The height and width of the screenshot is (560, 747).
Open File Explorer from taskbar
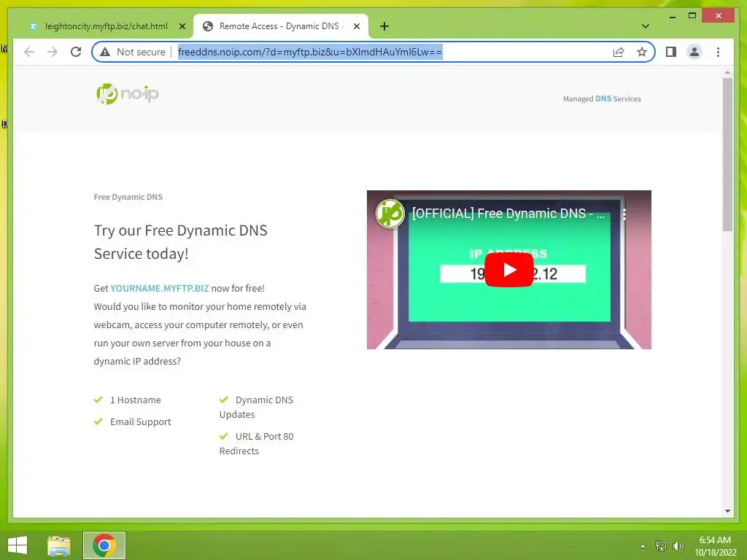click(59, 545)
